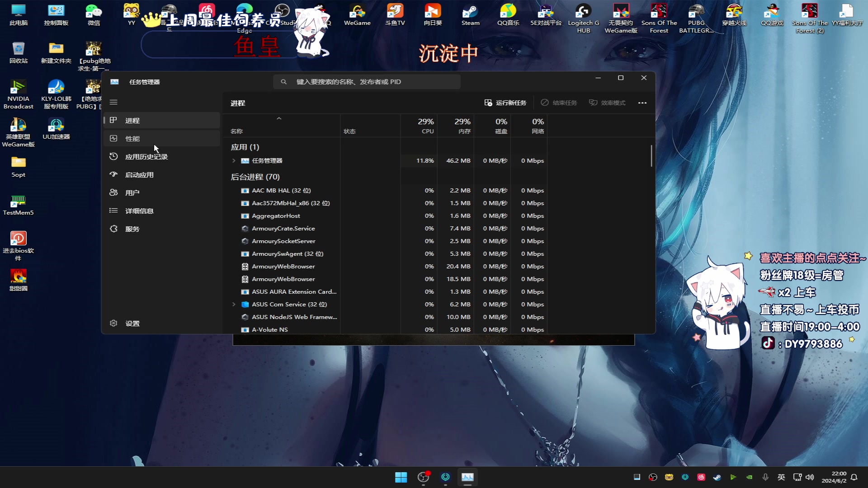Click Run new task (运行新任务)
868x488 pixels.
point(505,103)
